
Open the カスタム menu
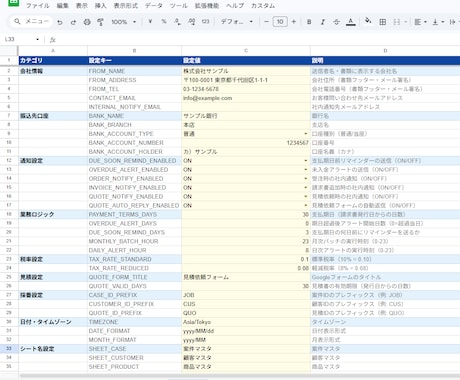point(263,6)
